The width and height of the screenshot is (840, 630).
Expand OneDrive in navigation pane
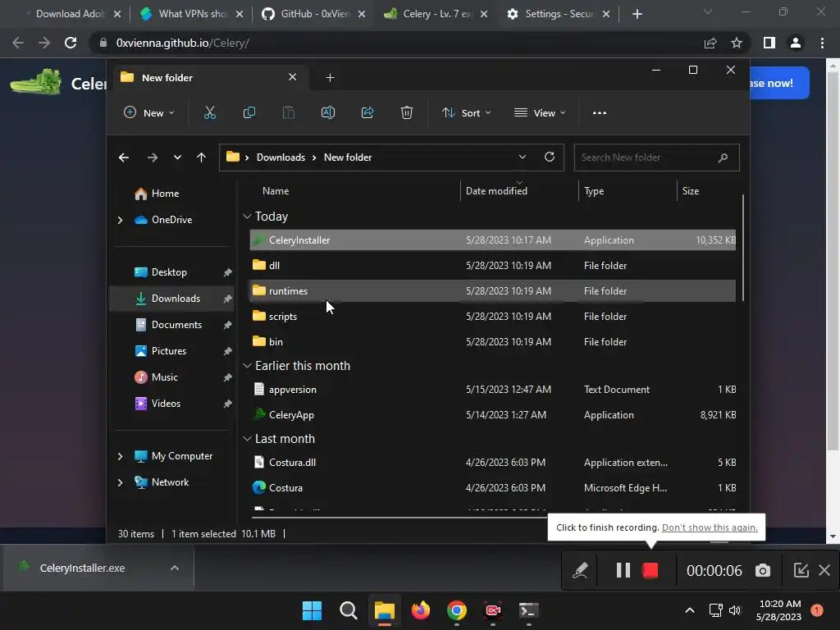pyautogui.click(x=120, y=220)
